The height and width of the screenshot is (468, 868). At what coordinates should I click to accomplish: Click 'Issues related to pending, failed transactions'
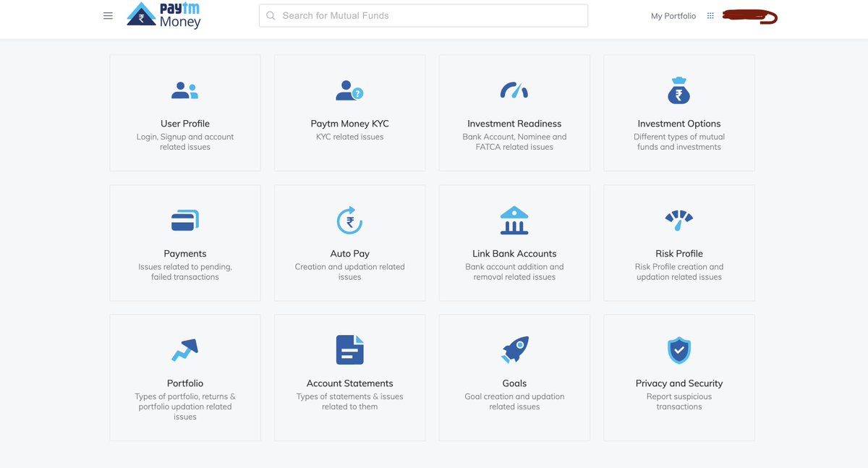[185, 272]
